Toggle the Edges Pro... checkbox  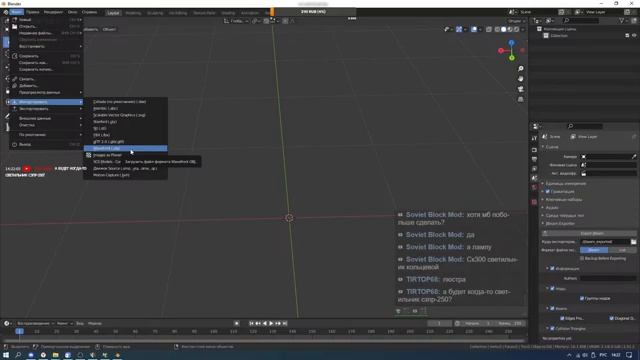click(x=562, y=318)
